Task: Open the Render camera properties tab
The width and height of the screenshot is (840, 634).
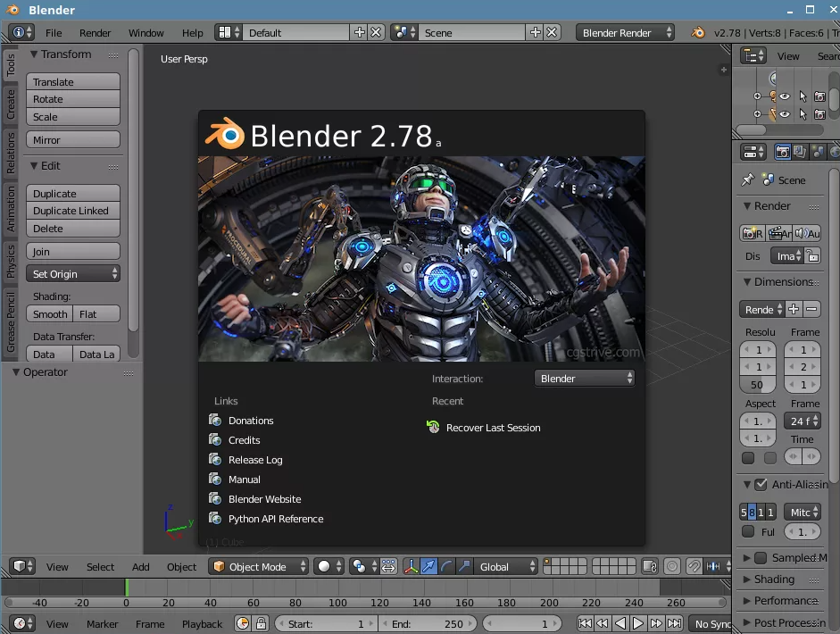Action: point(782,152)
